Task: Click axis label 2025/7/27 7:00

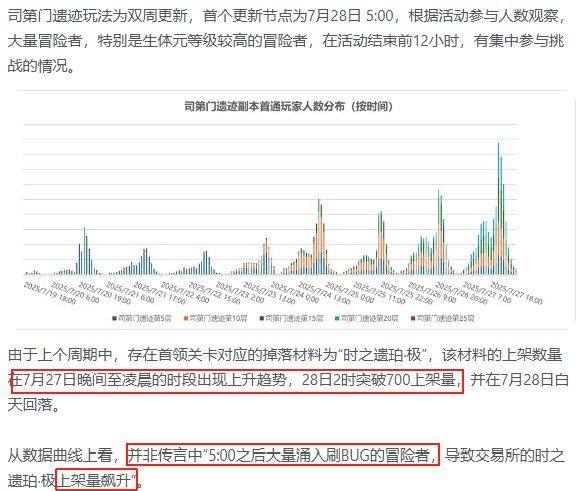Action: [486, 292]
